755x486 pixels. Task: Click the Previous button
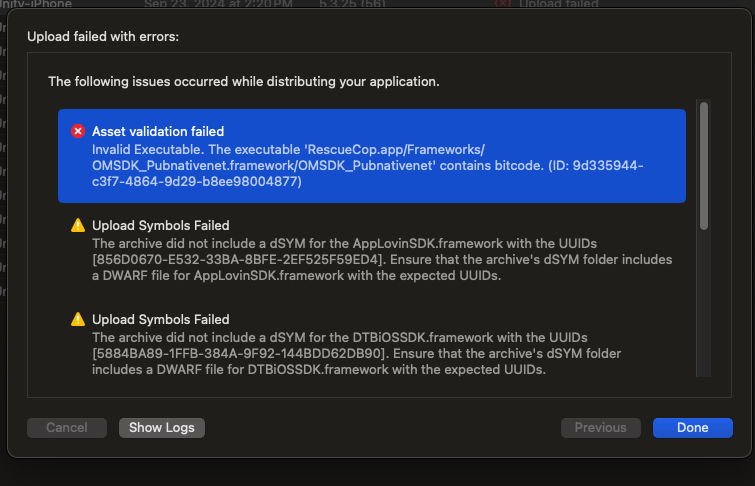(600, 428)
